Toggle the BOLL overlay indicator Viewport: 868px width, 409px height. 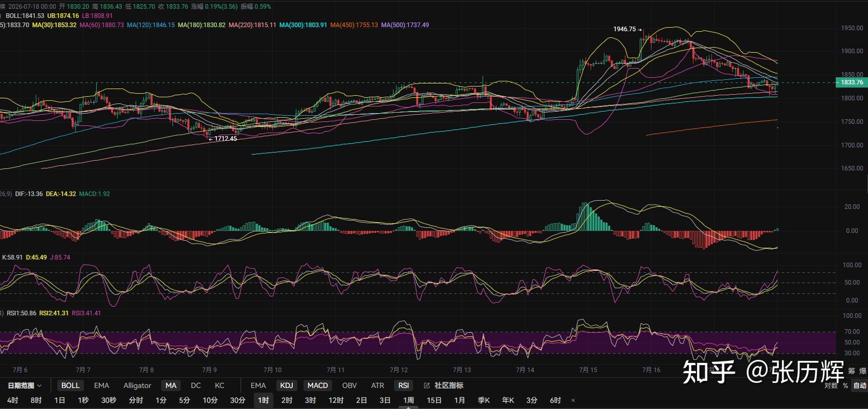click(71, 385)
